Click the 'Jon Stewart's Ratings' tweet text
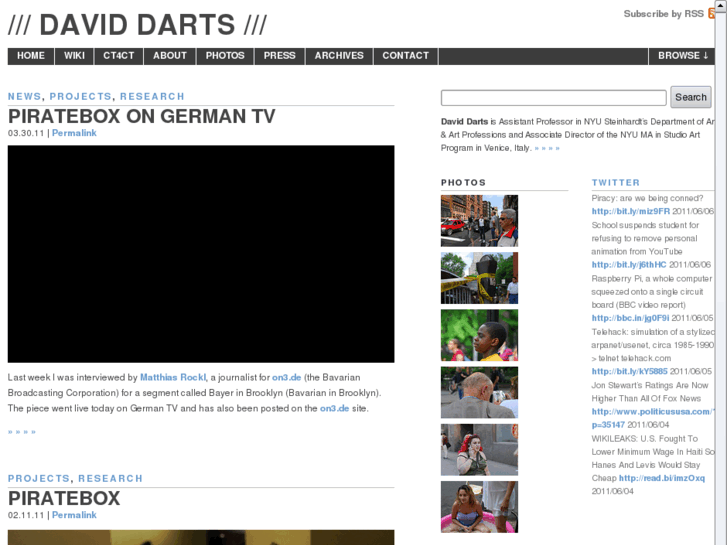727x545 pixels. [650, 392]
